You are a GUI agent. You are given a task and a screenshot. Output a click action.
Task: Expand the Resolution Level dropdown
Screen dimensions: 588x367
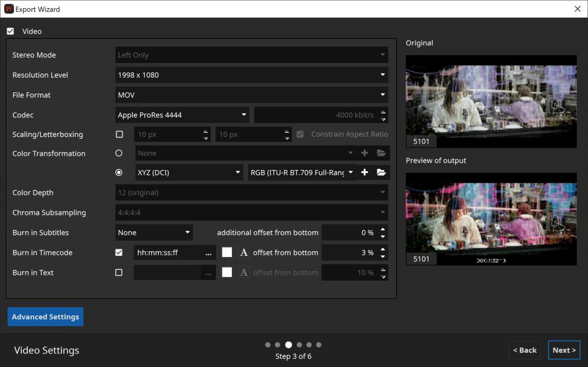tap(252, 75)
